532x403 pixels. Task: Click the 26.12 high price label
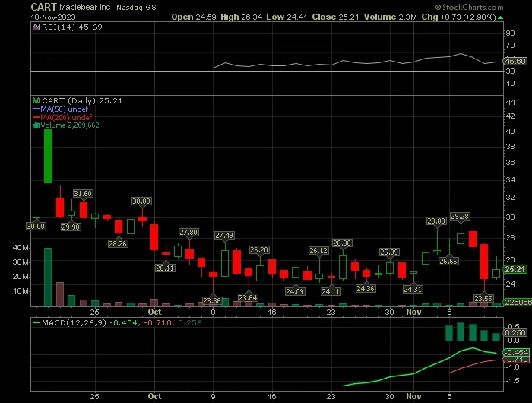click(x=318, y=251)
